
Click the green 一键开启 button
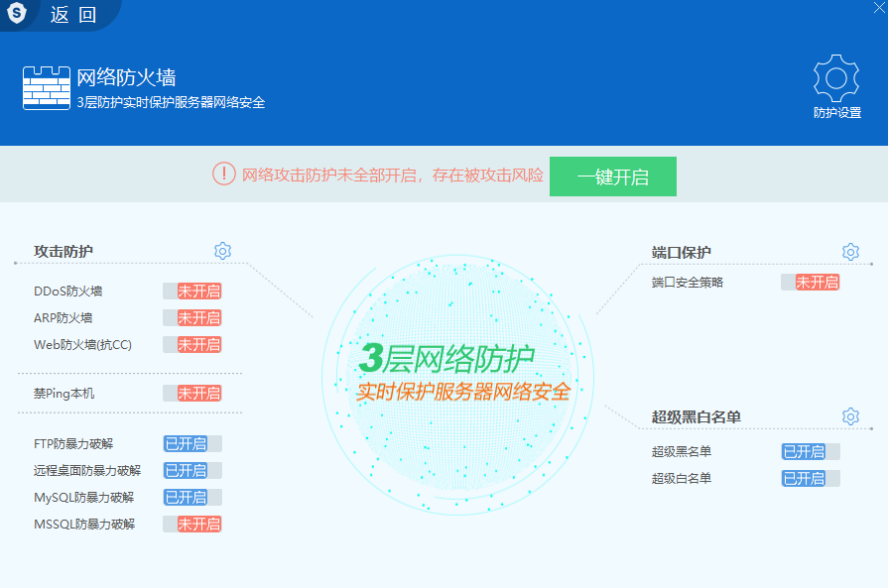(612, 176)
